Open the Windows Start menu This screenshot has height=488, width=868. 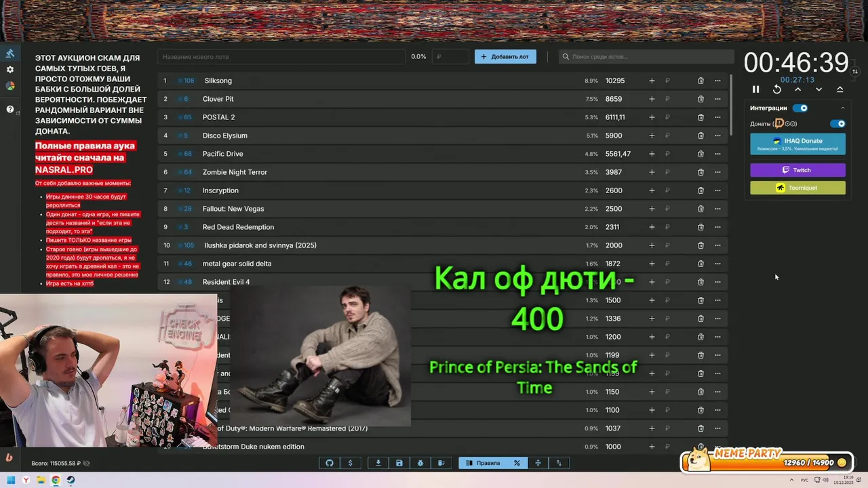tap(11, 480)
